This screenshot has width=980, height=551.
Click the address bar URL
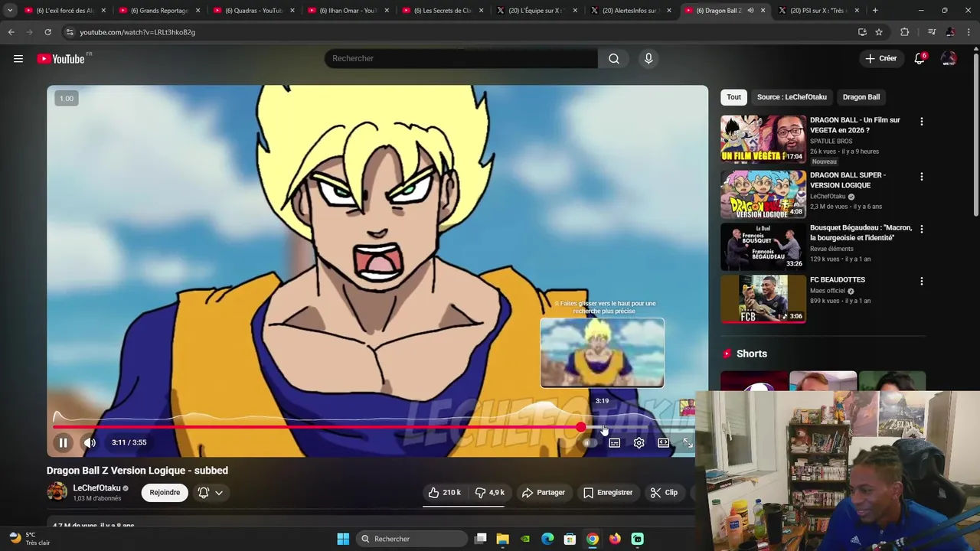[137, 32]
